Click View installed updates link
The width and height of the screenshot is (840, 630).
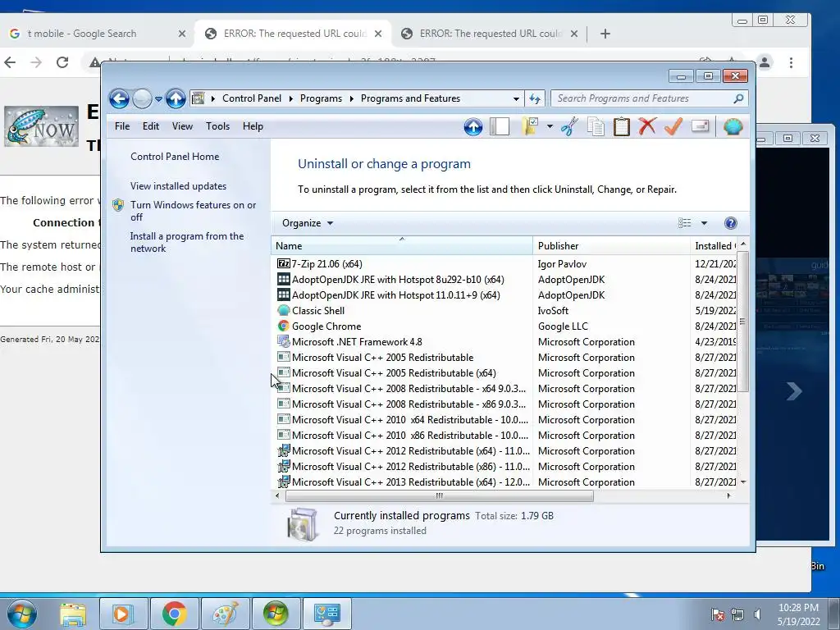178,186
